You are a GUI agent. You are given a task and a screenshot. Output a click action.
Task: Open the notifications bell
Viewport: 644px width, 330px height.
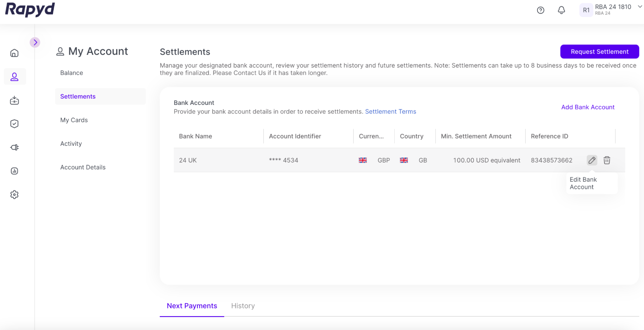(x=561, y=10)
